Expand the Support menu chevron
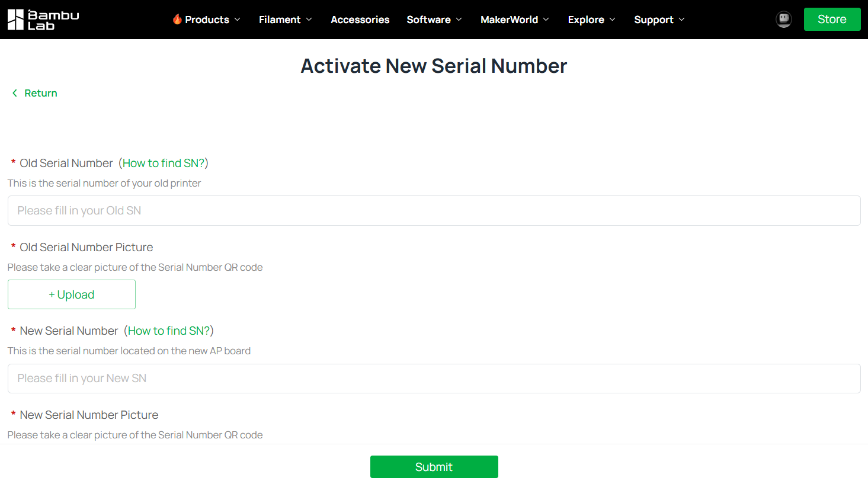The width and height of the screenshot is (868, 484). click(x=682, y=20)
